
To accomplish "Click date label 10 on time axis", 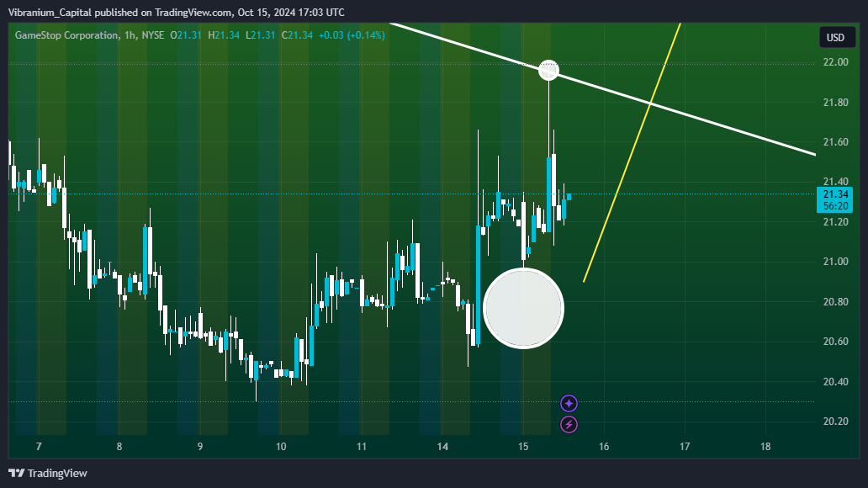I will pyautogui.click(x=281, y=447).
